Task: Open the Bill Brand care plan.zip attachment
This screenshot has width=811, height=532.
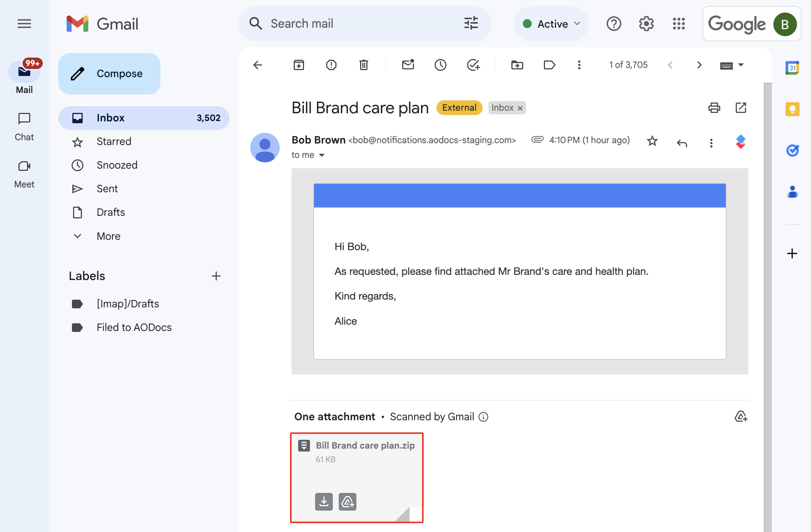Action: 357,478
